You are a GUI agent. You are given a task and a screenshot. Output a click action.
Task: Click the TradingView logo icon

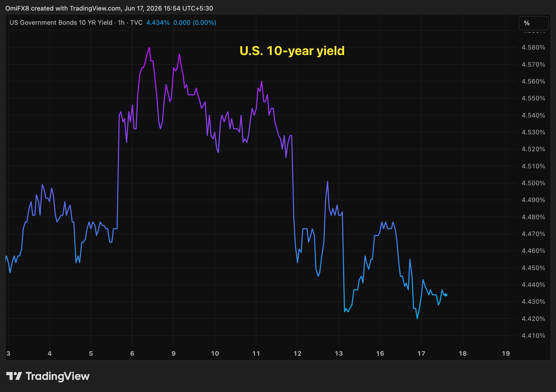[14, 376]
